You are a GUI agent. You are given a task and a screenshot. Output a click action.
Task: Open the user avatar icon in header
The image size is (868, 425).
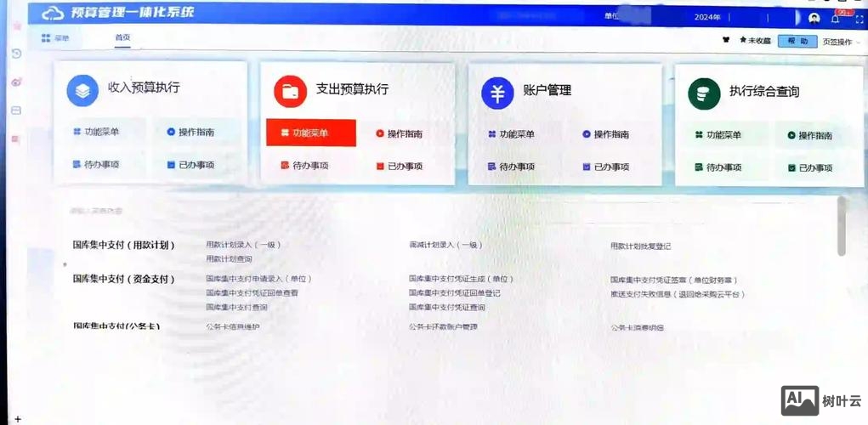coord(814,18)
